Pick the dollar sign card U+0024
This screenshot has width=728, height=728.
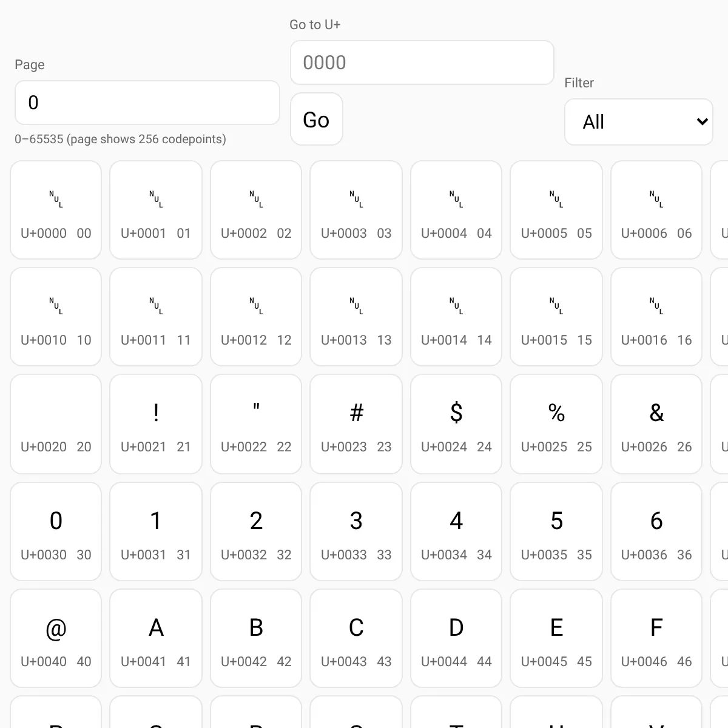[x=456, y=424]
